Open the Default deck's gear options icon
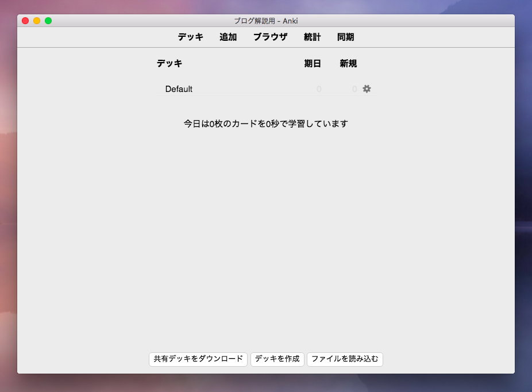 [366, 89]
